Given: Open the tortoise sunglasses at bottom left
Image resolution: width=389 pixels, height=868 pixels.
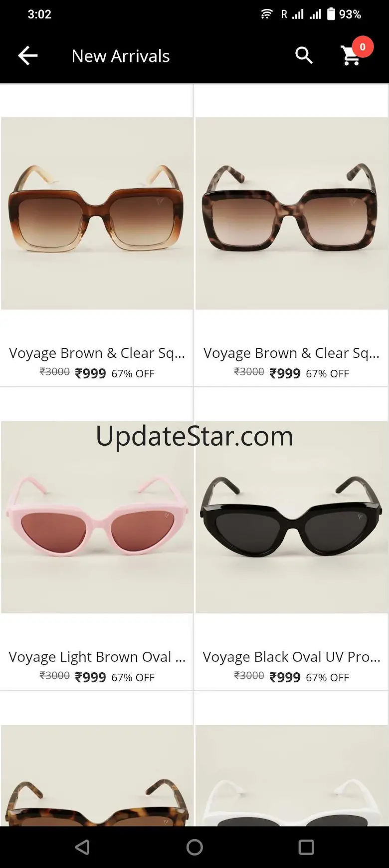Looking at the screenshot, I should coord(97,775).
